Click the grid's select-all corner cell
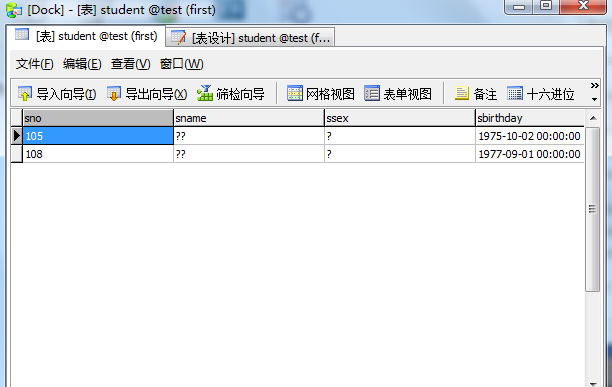The image size is (612, 387). [17, 118]
